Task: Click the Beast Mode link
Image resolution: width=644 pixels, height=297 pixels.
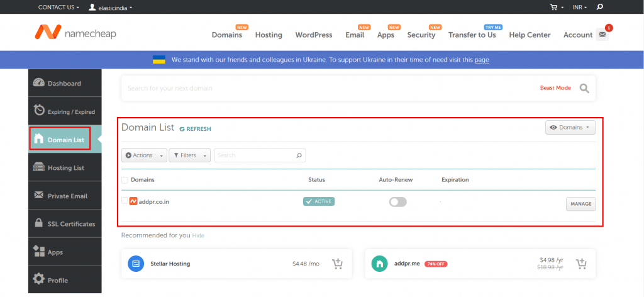Action: pyautogui.click(x=555, y=88)
